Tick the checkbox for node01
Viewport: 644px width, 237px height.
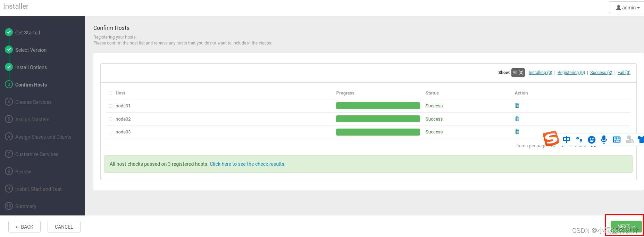[110, 106]
